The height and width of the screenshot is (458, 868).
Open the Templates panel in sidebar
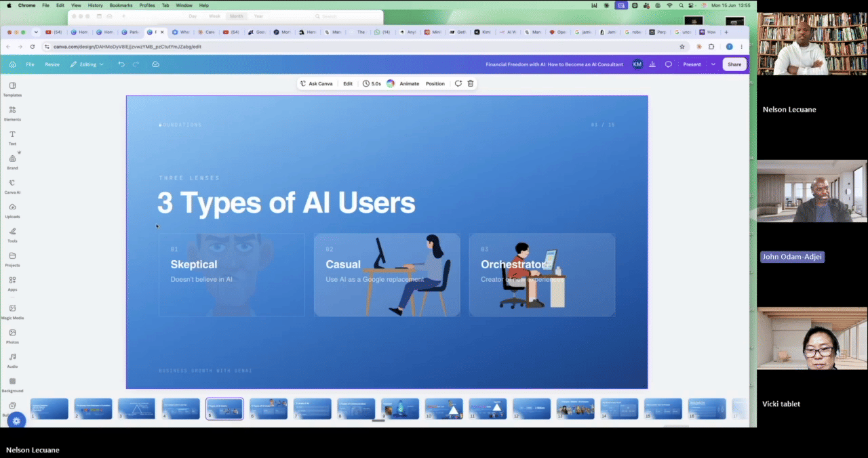point(12,89)
